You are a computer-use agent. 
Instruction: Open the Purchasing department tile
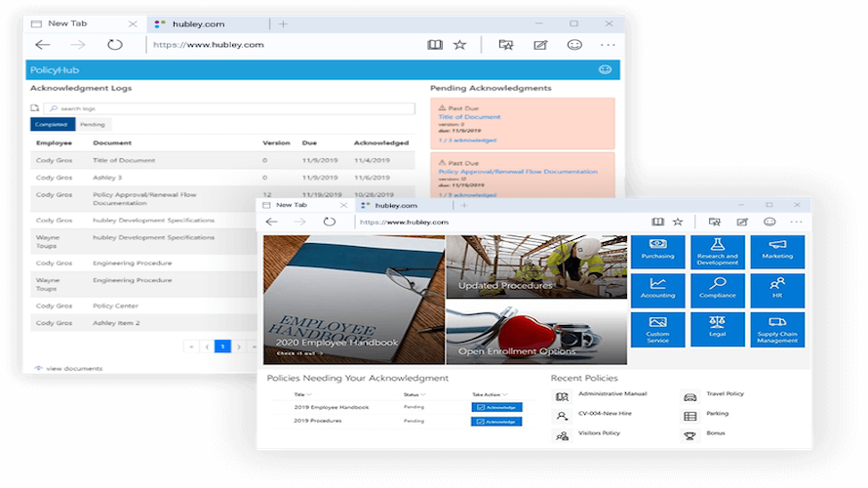pos(657,252)
